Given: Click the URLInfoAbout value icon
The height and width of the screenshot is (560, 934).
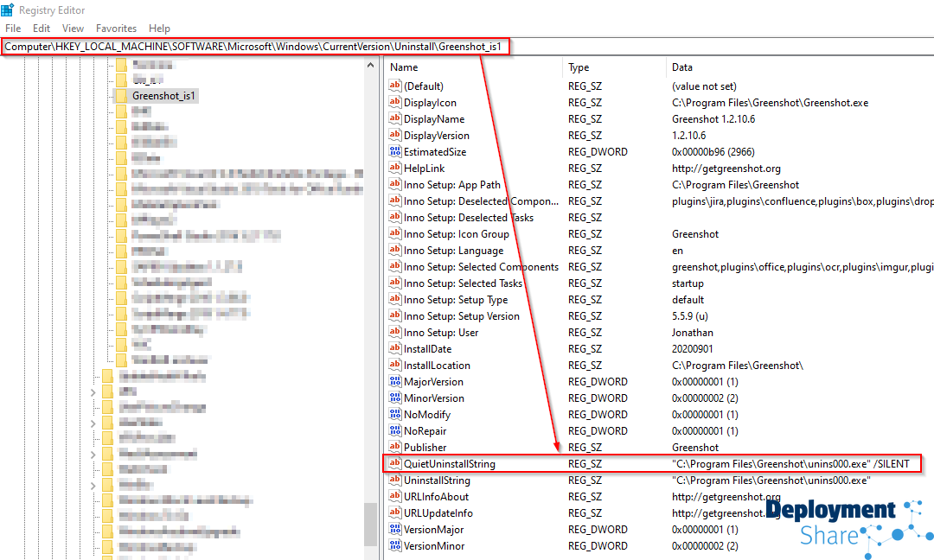Looking at the screenshot, I should 395,496.
